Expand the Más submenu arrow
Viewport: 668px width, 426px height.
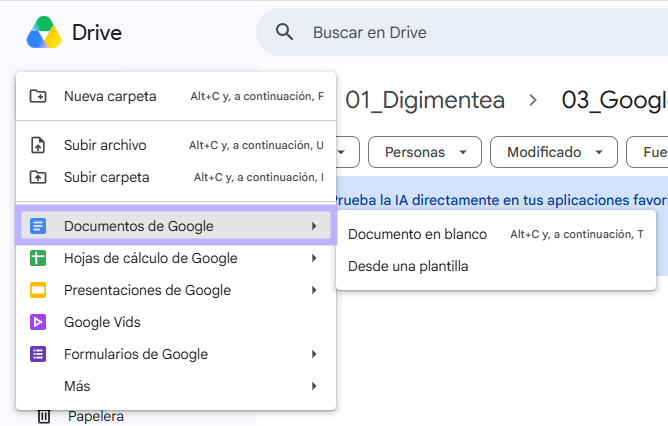314,386
